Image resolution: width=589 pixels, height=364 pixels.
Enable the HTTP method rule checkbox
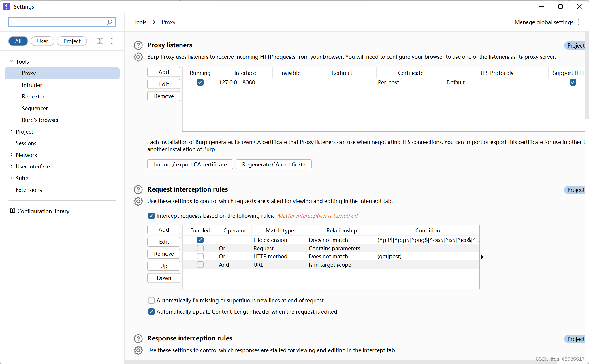coord(200,256)
